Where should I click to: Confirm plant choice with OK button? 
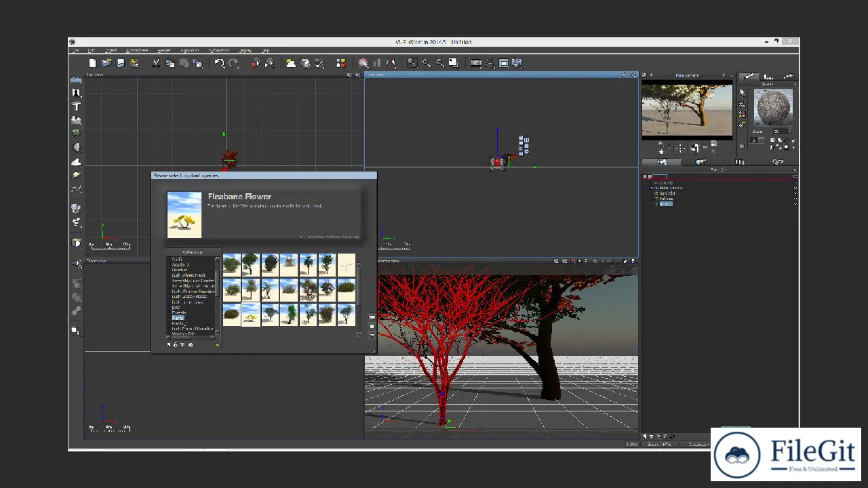pos(372,317)
